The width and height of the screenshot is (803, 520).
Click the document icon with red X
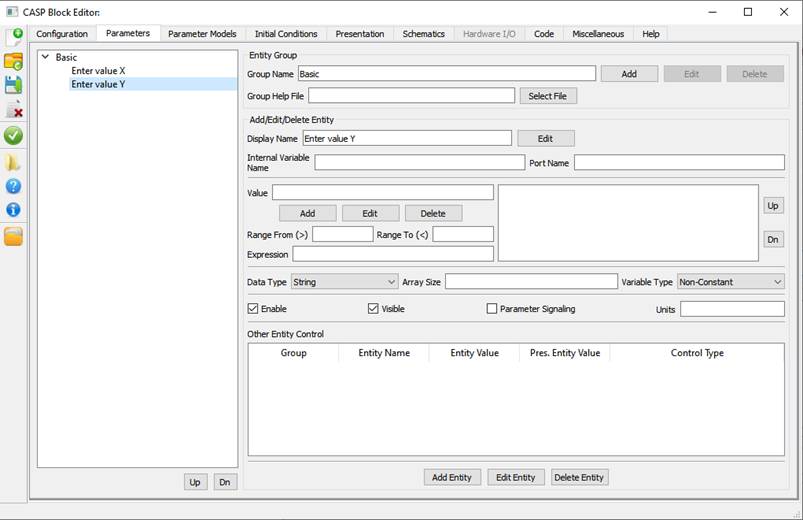point(14,110)
